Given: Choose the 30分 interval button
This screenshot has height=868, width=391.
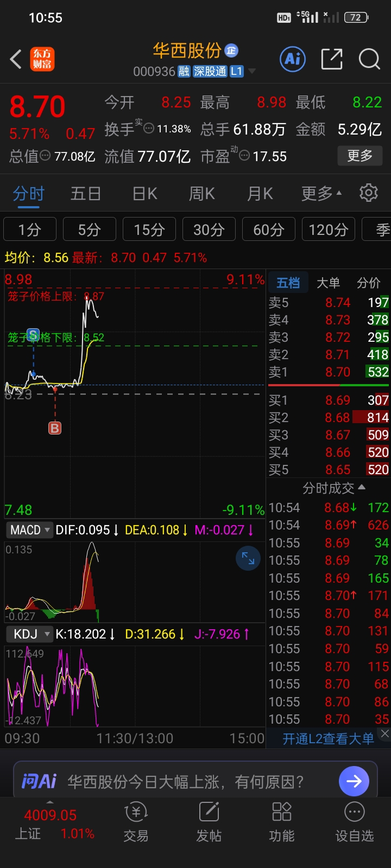Looking at the screenshot, I should [209, 229].
